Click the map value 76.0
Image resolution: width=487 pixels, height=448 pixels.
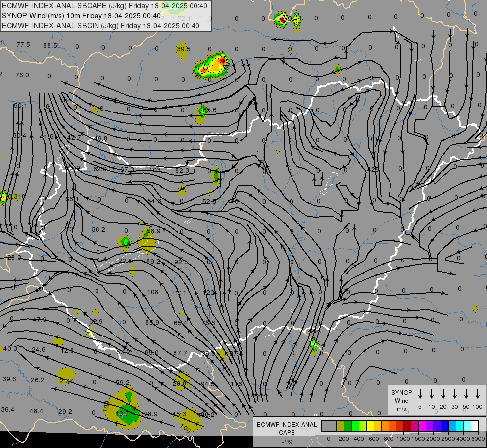(22, 75)
